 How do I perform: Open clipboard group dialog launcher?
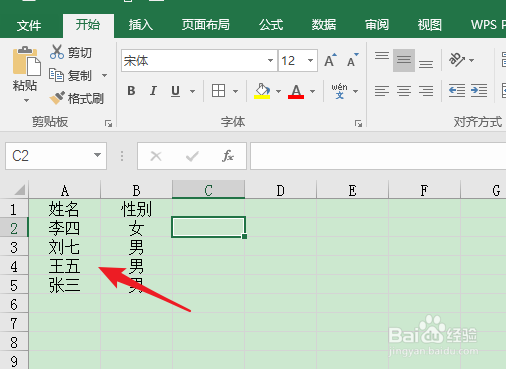108,124
